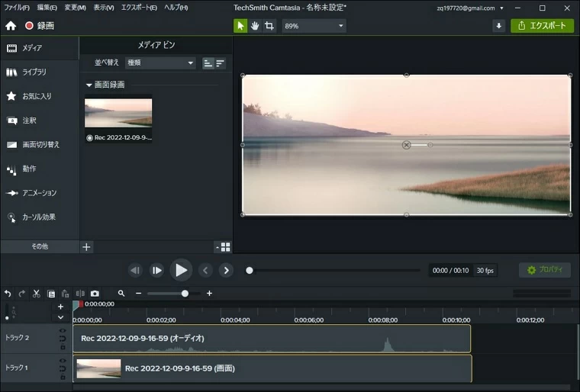This screenshot has width=580, height=392.
Task: Click the Split clip icon
Action: (x=80, y=294)
